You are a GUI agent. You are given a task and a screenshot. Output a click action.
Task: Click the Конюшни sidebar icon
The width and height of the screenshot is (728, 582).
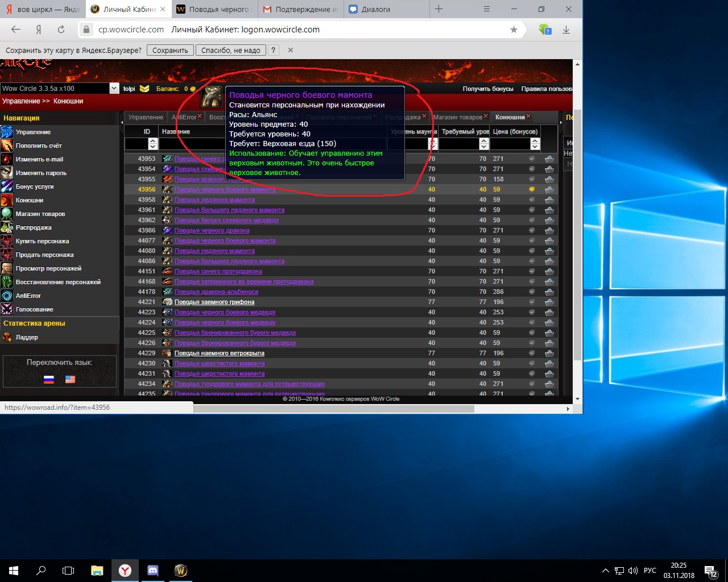(x=7, y=200)
